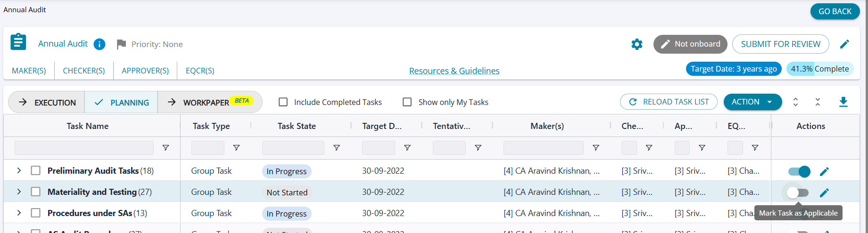Switch to the EXECUTION tab
Viewport: 868px width, 233px height.
pos(47,103)
